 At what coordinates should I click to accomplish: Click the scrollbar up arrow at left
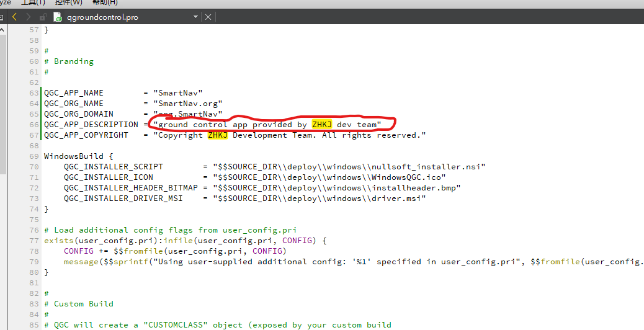tap(2, 30)
